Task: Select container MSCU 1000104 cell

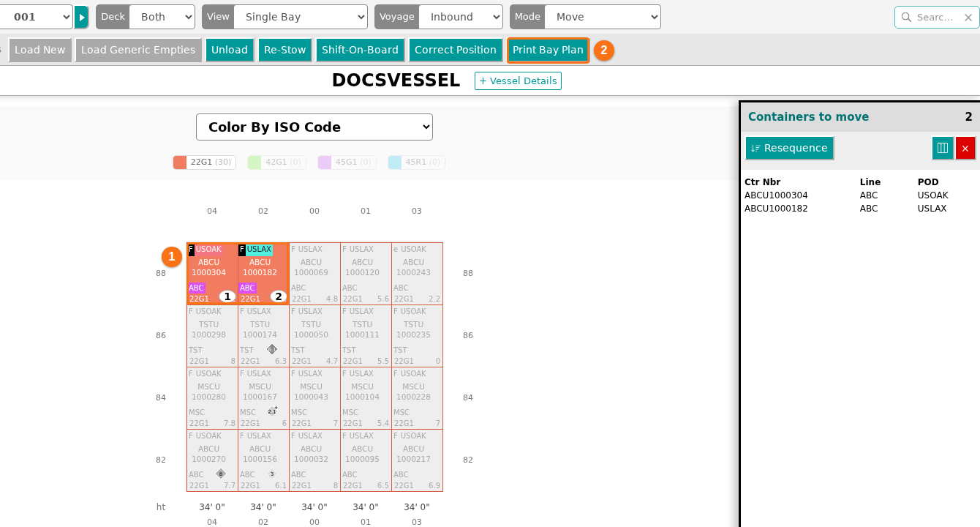Action: point(366,398)
